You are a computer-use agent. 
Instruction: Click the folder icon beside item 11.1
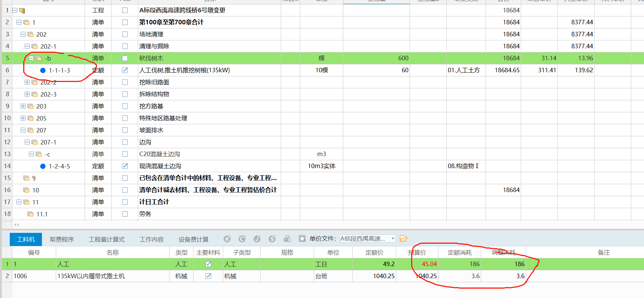click(x=30, y=214)
